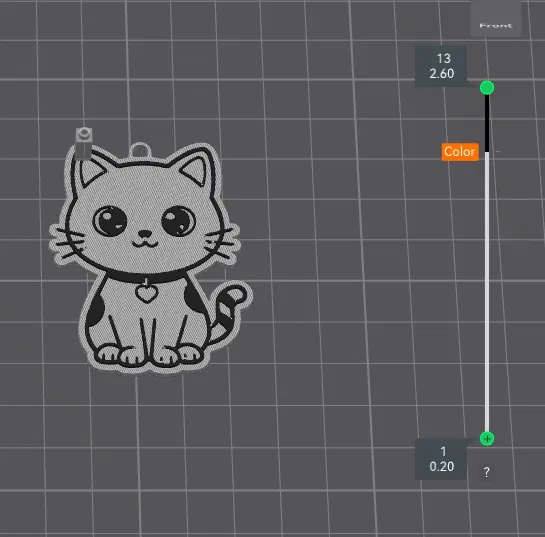The image size is (545, 537).
Task: Click the orange Color change marker label
Action: point(460,152)
